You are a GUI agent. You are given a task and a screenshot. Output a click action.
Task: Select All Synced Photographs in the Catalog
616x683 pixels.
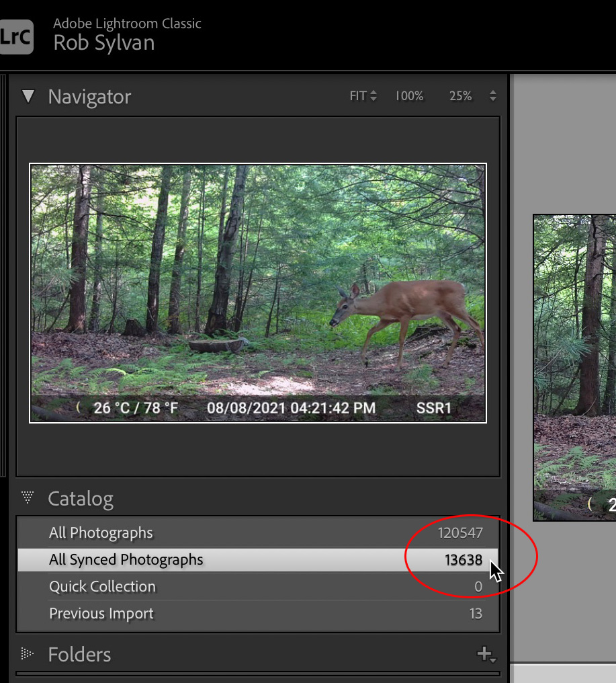point(258,560)
